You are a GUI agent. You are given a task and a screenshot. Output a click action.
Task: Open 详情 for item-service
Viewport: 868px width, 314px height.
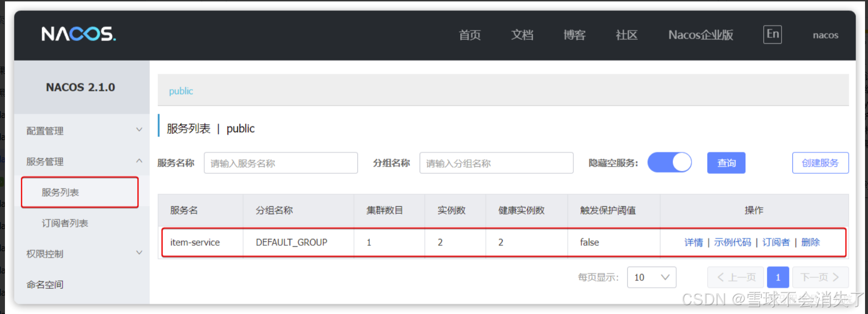click(x=694, y=242)
